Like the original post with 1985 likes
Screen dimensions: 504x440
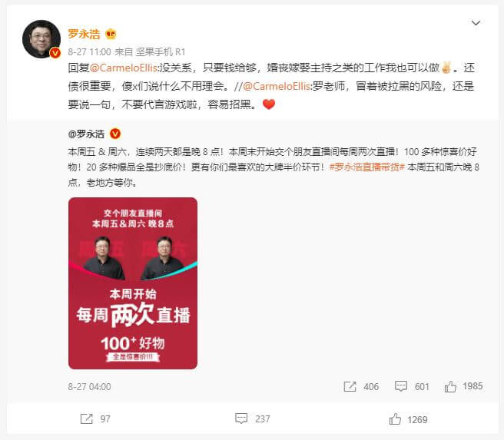[x=450, y=386]
